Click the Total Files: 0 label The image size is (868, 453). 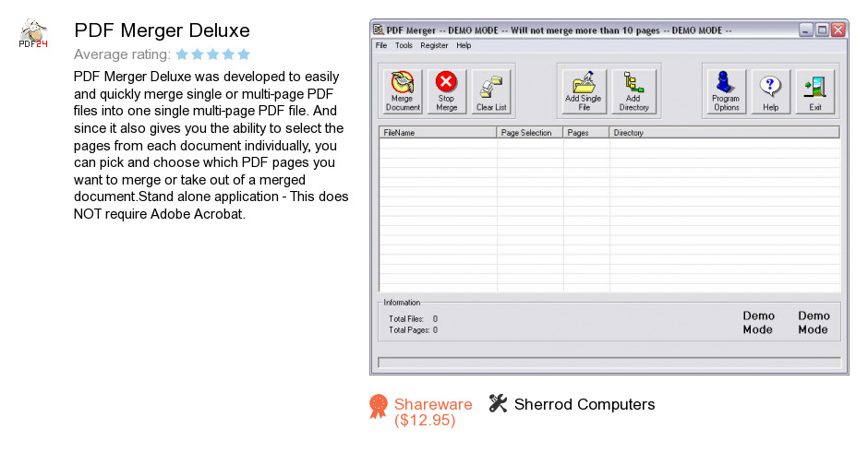(413, 318)
